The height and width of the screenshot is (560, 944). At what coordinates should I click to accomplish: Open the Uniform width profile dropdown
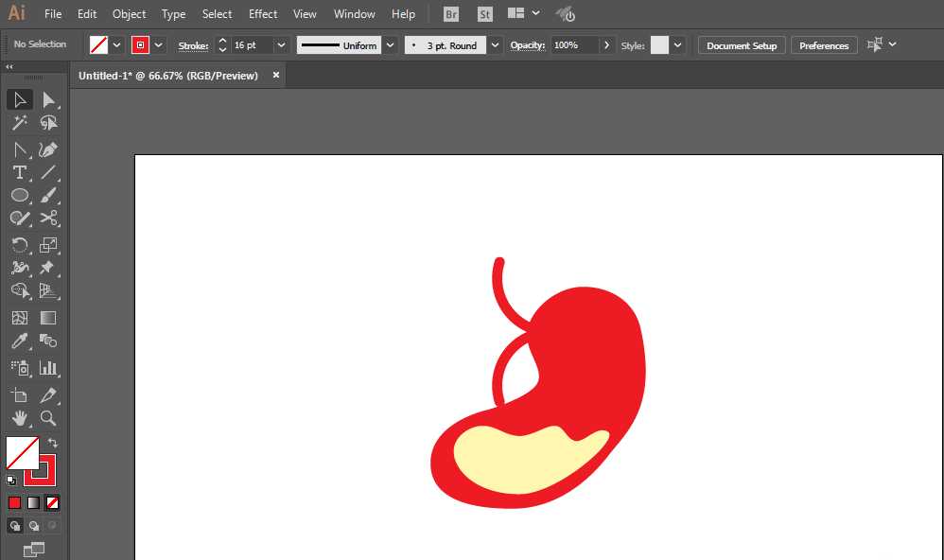pos(390,44)
